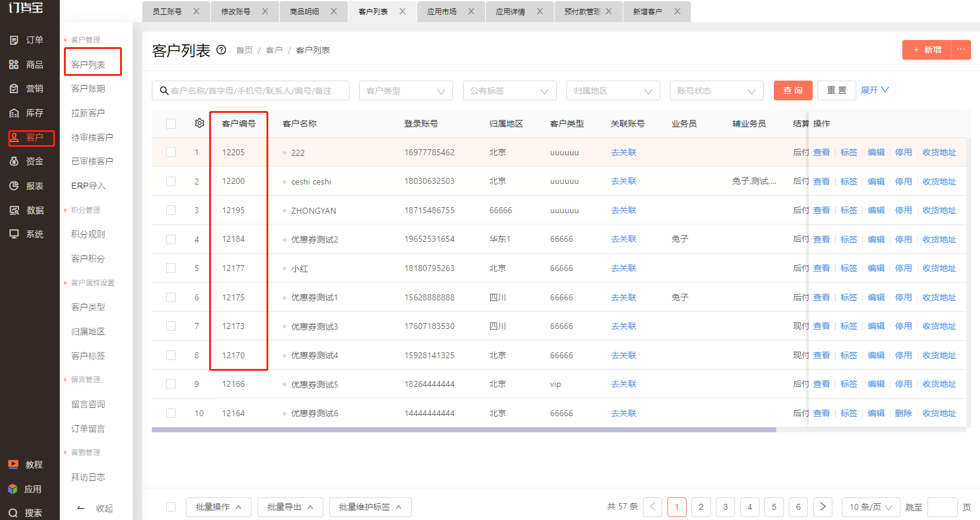
Task: Open the 批量导出 menu
Action: click(290, 507)
